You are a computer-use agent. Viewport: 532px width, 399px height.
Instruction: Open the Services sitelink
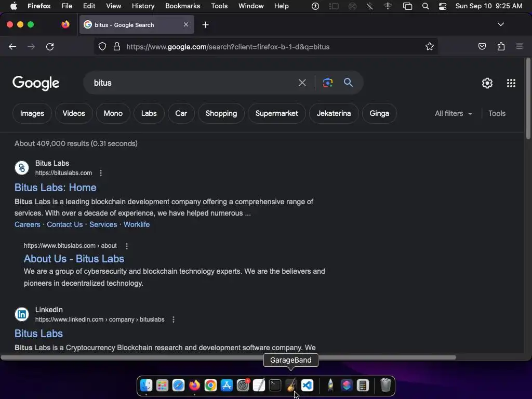[103, 224]
